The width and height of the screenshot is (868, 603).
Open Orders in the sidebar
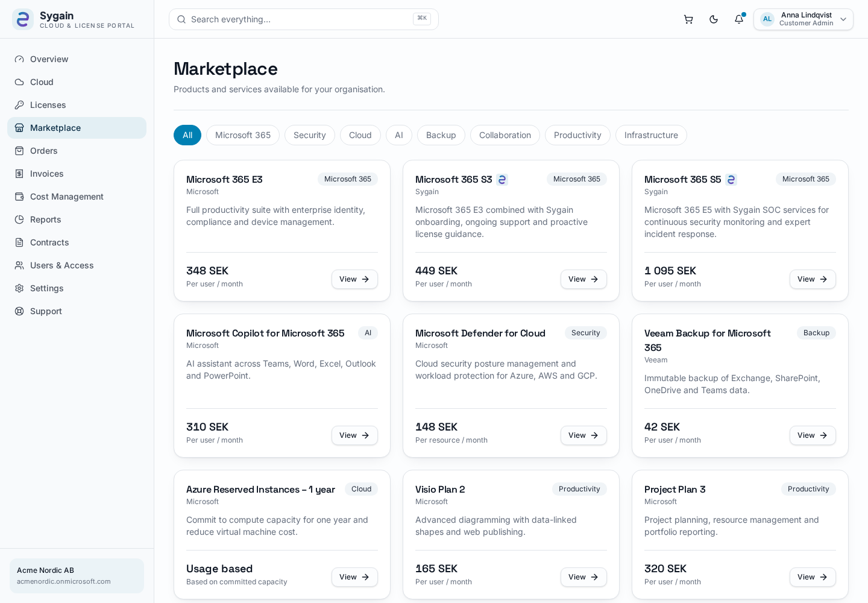pyautogui.click(x=77, y=151)
